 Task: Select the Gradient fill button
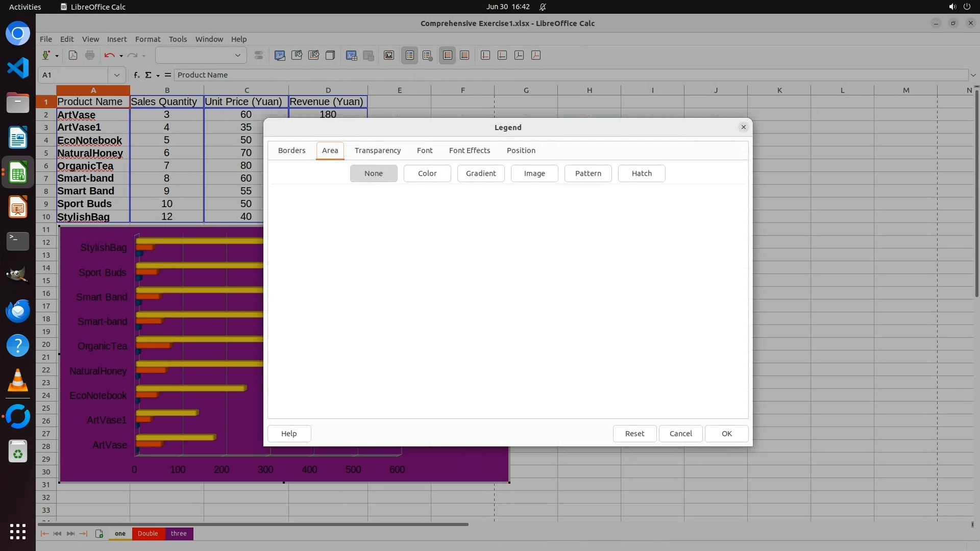click(x=480, y=173)
